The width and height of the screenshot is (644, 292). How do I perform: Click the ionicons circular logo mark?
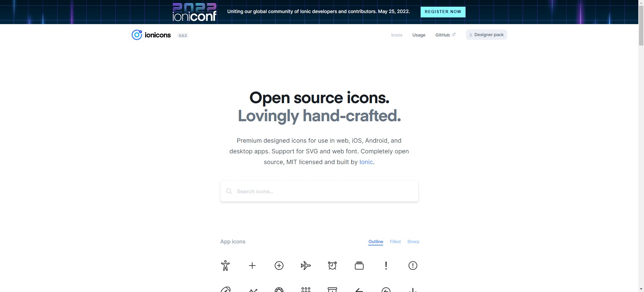tap(137, 35)
